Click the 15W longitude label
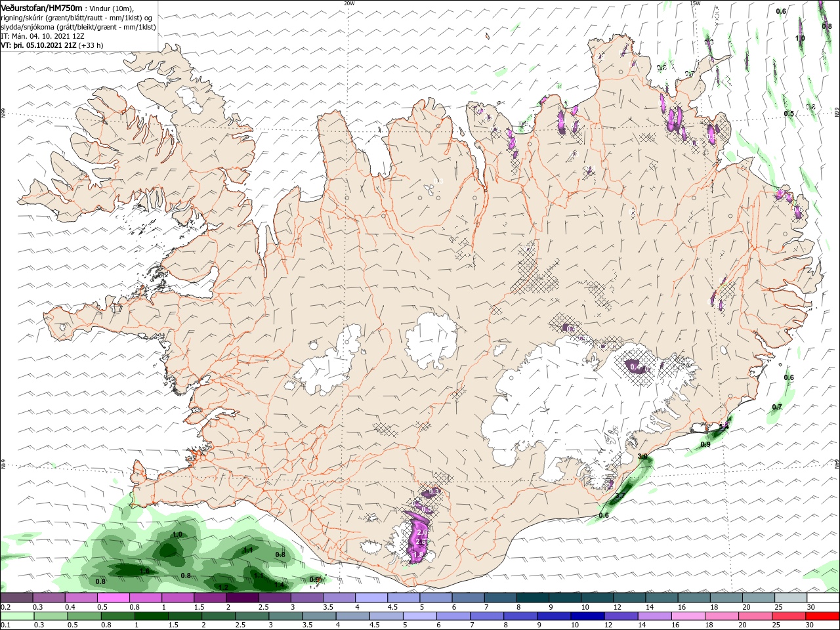 pos(695,3)
